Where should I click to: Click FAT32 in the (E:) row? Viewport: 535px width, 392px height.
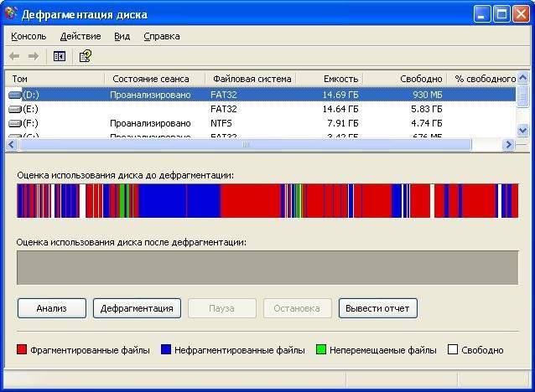click(224, 109)
